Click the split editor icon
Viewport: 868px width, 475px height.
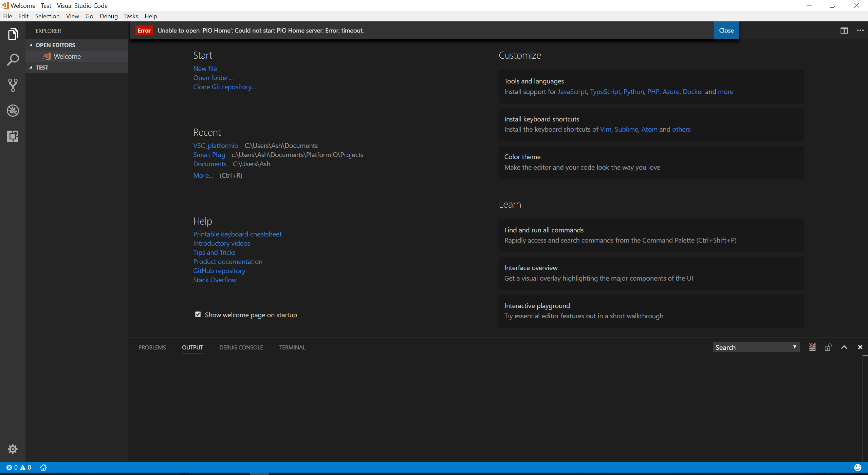click(844, 31)
